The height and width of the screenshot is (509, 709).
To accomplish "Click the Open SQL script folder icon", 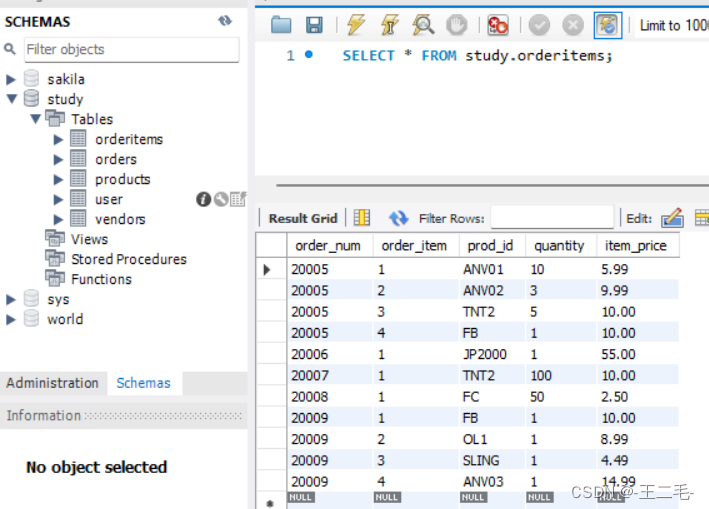I will click(281, 25).
